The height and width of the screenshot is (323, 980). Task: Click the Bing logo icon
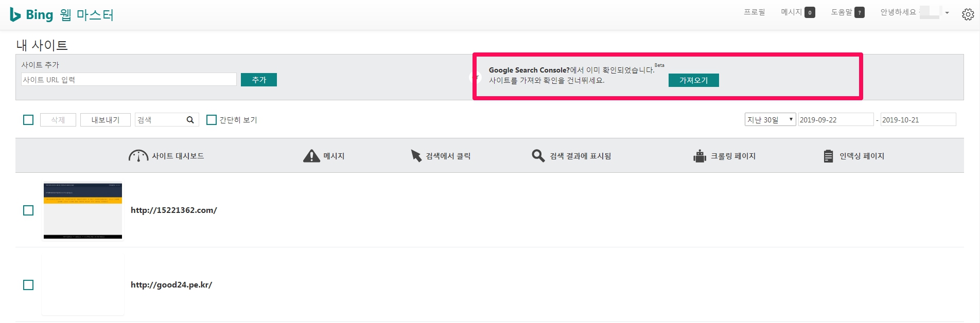(x=15, y=15)
